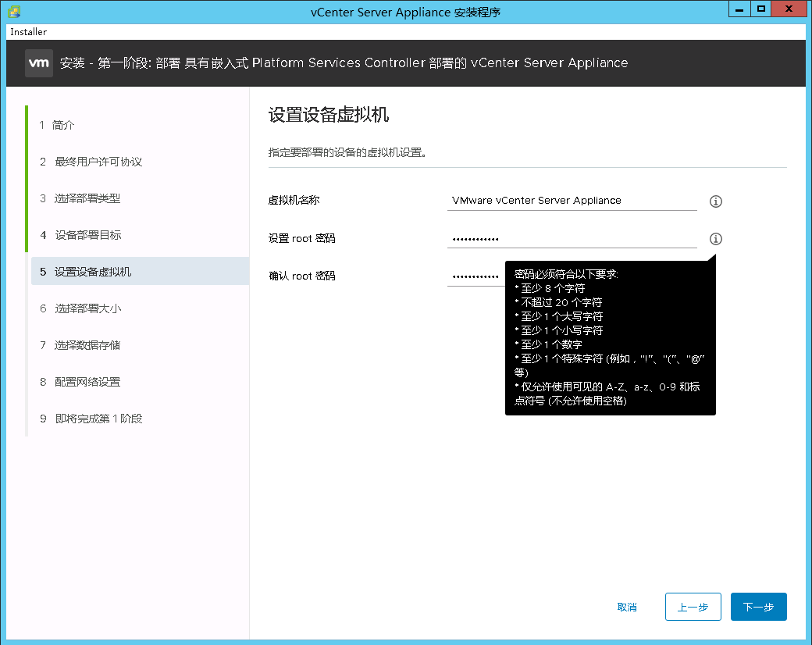Click the installer app icon in the title bar
This screenshot has width=812, height=645.
click(14, 12)
